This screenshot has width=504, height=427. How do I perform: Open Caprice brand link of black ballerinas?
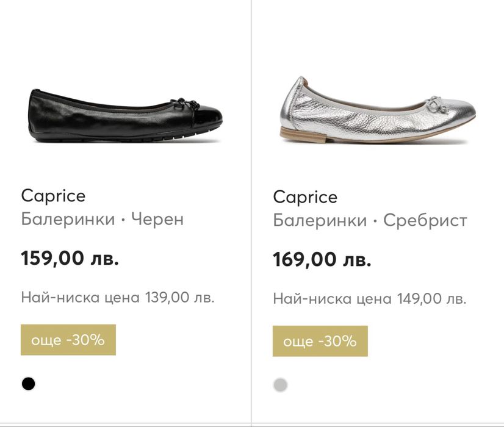tap(53, 196)
